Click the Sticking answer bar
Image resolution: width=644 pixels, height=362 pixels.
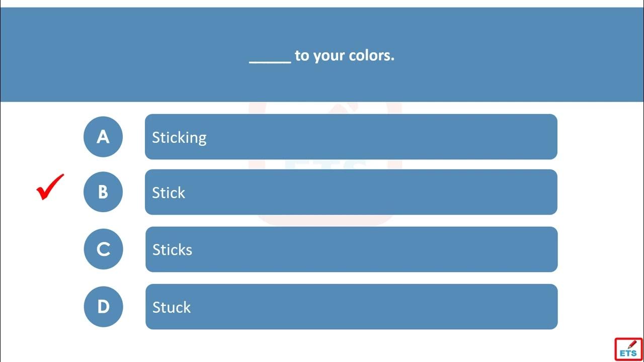[x=351, y=137]
